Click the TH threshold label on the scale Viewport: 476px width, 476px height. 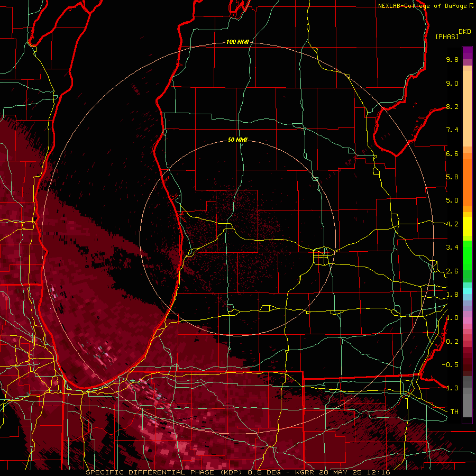454,412
